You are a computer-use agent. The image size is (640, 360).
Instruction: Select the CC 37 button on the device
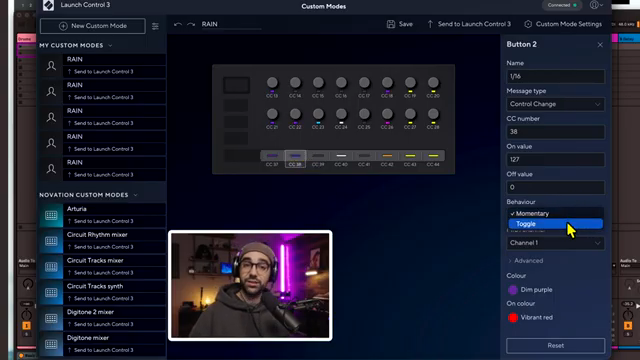(272, 156)
